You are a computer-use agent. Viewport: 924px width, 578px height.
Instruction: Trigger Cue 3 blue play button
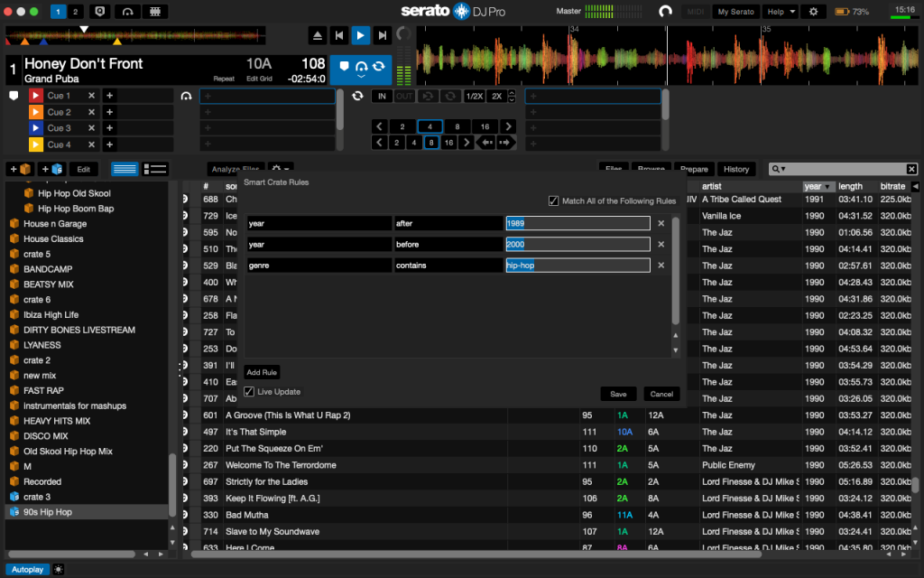[x=36, y=128]
